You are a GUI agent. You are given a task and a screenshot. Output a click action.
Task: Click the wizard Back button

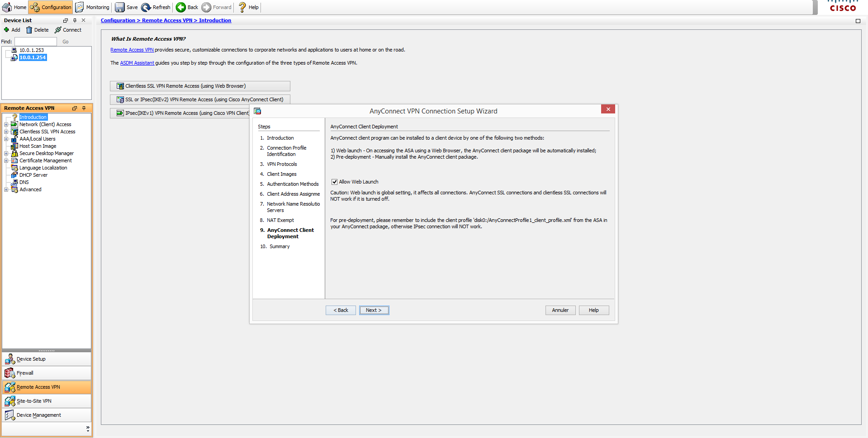tap(341, 310)
